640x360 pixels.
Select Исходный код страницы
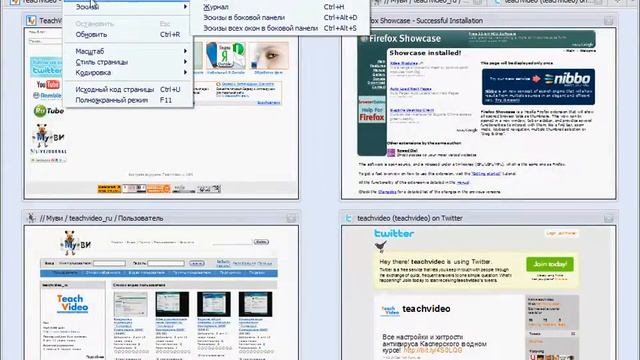click(129, 89)
